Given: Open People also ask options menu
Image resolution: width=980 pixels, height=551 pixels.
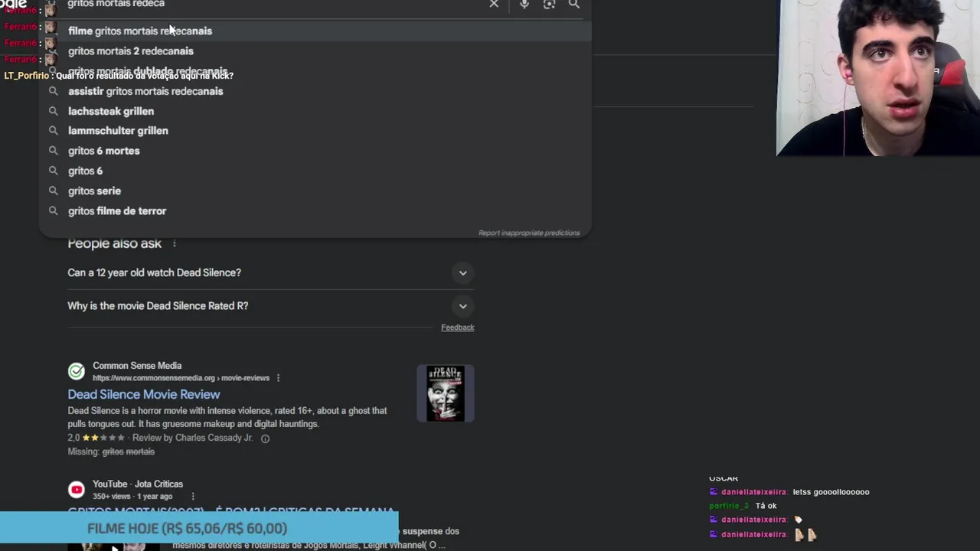Looking at the screenshot, I should (x=175, y=243).
